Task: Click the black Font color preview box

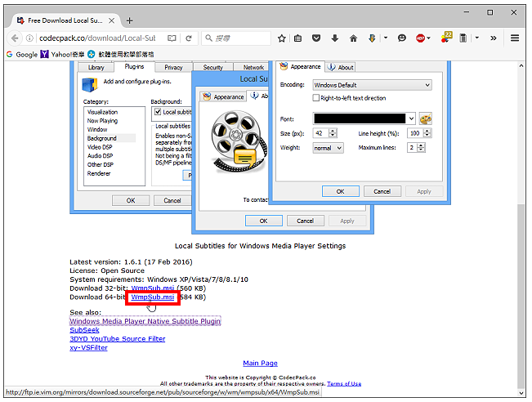Action: click(360, 118)
